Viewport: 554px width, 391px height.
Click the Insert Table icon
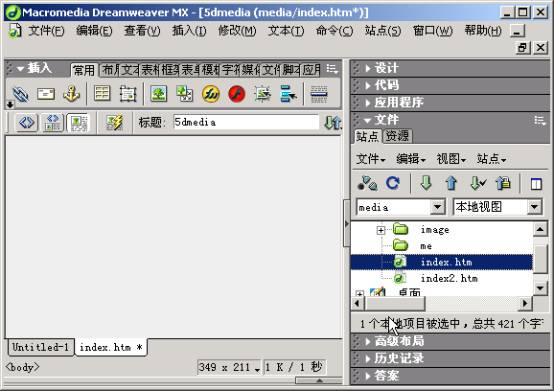click(x=102, y=94)
